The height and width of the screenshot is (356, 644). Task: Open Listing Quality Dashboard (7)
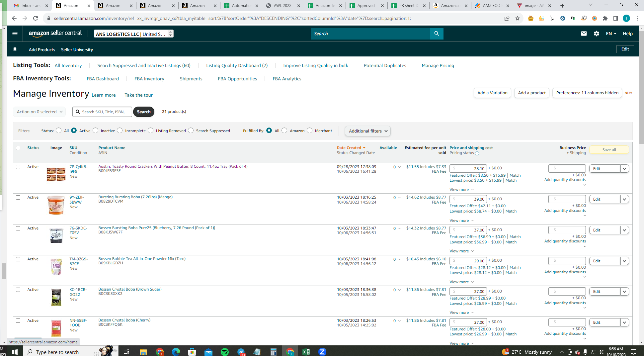point(237,65)
